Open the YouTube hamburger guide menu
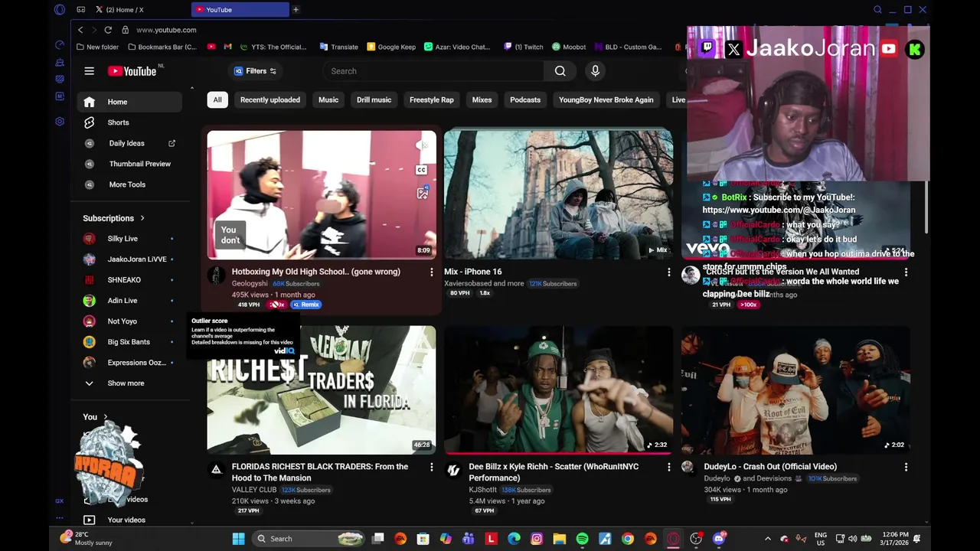The width and height of the screenshot is (980, 551). point(89,71)
